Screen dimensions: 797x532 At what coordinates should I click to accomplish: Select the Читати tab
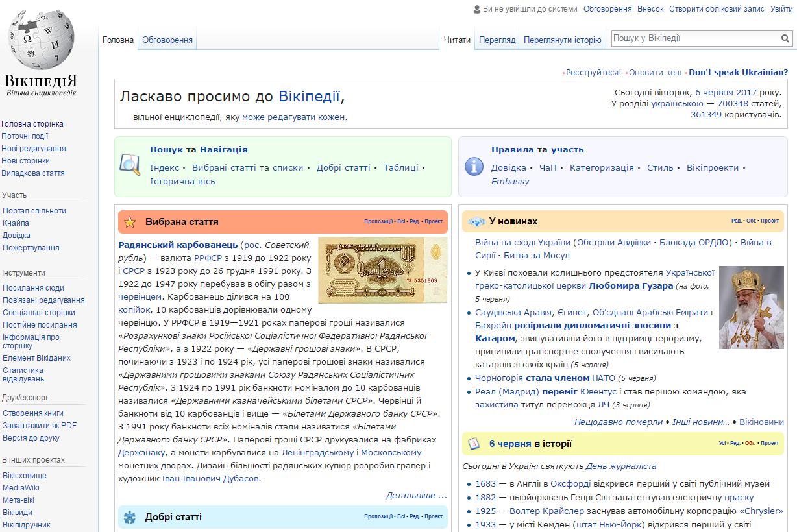pos(456,40)
